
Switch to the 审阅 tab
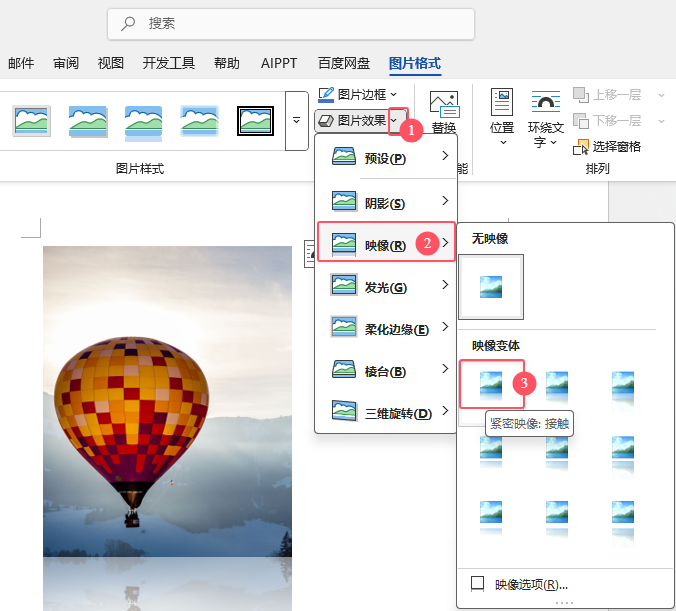(66, 63)
